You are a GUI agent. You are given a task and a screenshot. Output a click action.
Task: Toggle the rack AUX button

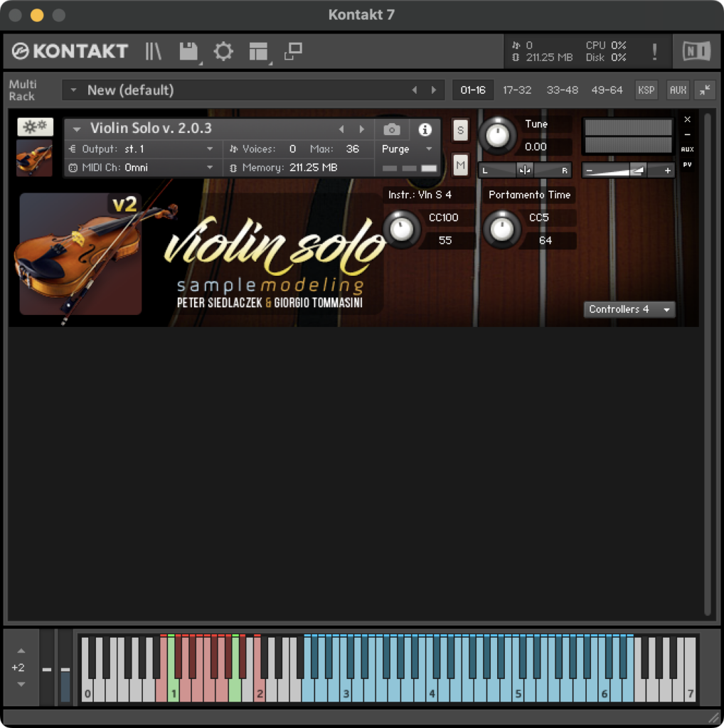tap(678, 90)
